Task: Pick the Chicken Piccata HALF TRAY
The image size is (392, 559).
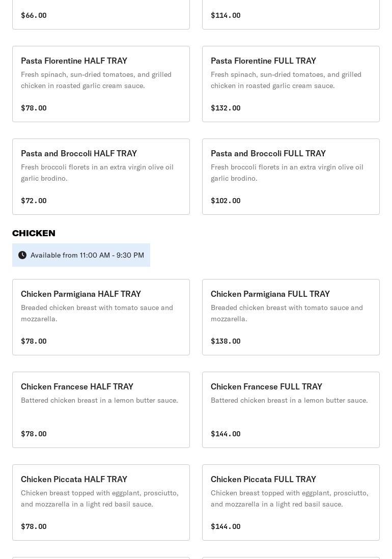Action: (101, 502)
